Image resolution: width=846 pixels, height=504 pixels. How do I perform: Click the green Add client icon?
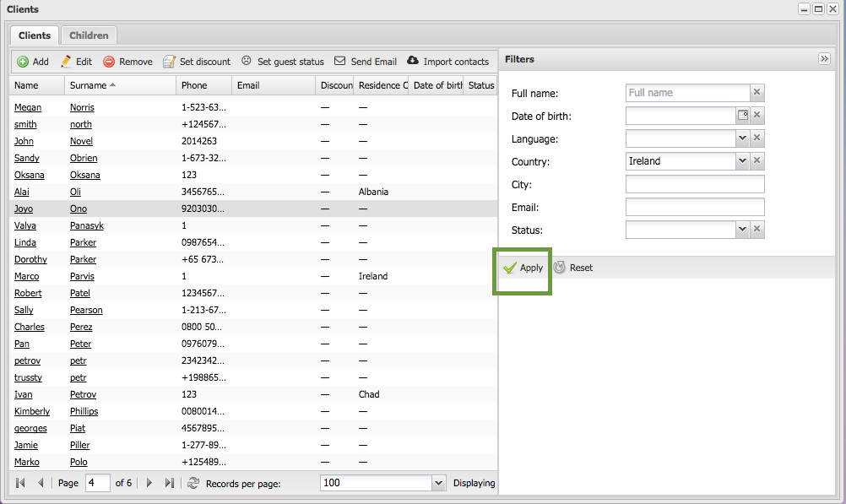(x=23, y=62)
